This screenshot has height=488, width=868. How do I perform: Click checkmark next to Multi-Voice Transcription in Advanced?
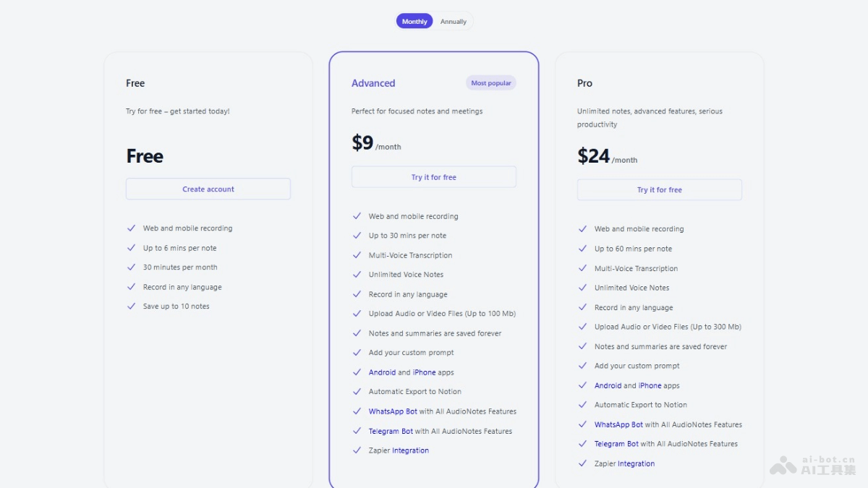click(357, 255)
